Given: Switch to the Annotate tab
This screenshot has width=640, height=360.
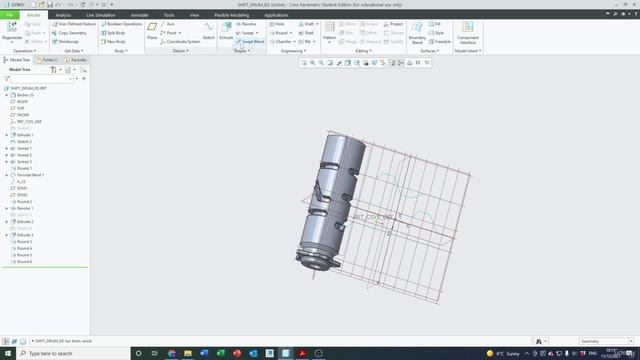Looking at the screenshot, I should coord(140,15).
